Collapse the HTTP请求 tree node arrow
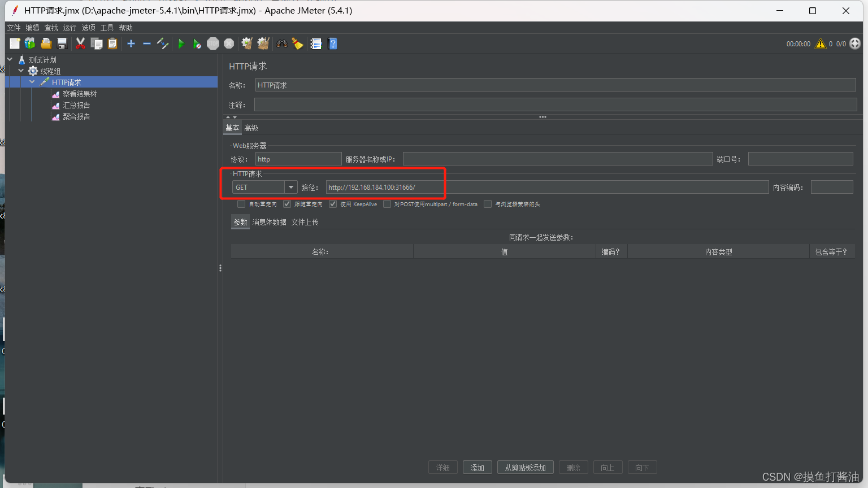868x488 pixels. pyautogui.click(x=32, y=82)
